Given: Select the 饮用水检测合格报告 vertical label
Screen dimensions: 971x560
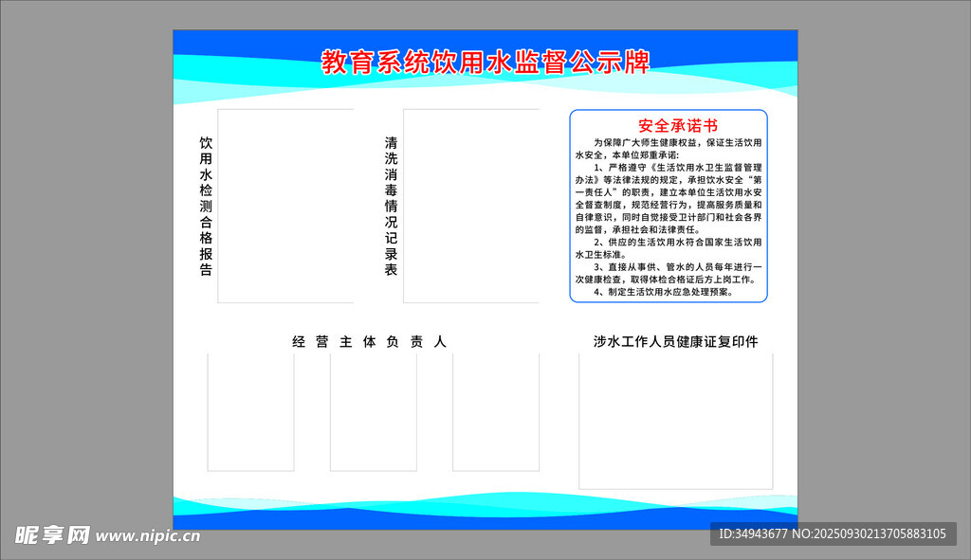Looking at the screenshot, I should click(206, 206).
